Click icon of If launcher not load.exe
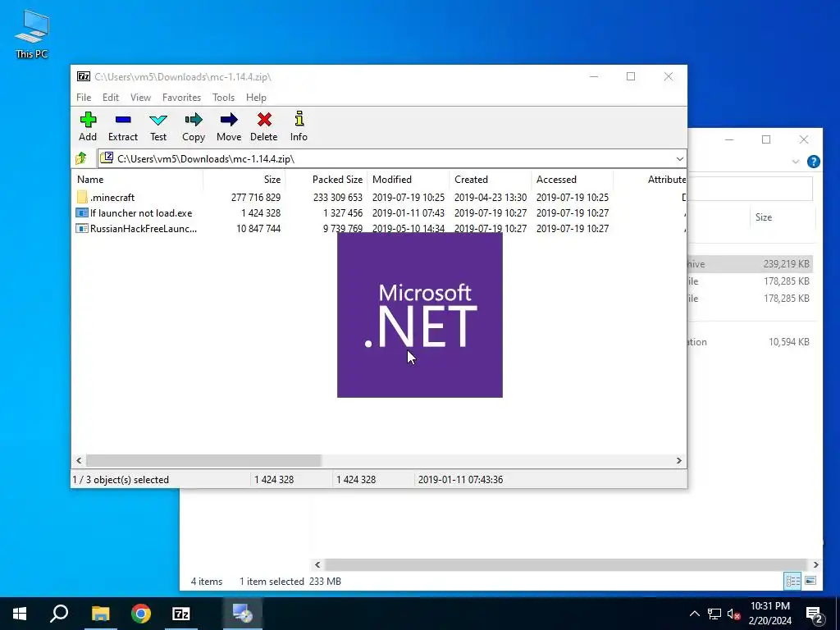This screenshot has width=840, height=630. (x=82, y=212)
